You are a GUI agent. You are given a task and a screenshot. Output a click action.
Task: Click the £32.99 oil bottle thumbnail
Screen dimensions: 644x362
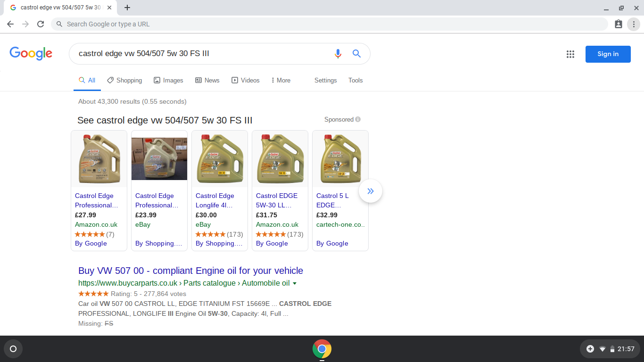[340, 159]
